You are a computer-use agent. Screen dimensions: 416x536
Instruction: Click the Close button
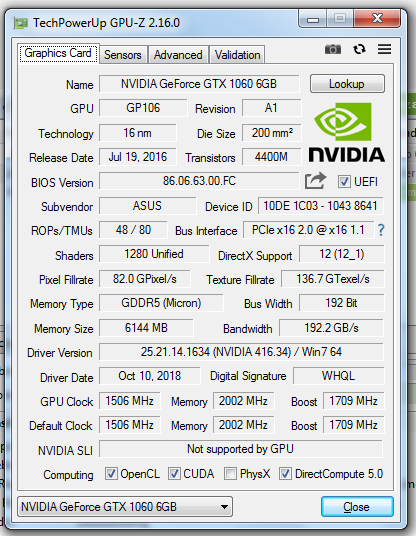357,507
